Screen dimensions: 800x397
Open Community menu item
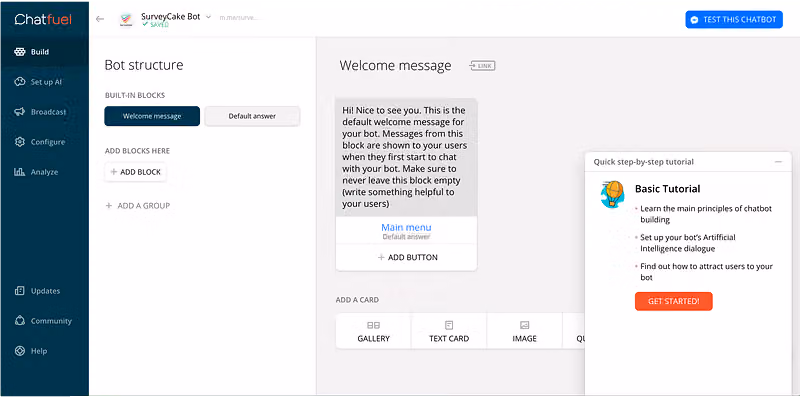click(44, 321)
